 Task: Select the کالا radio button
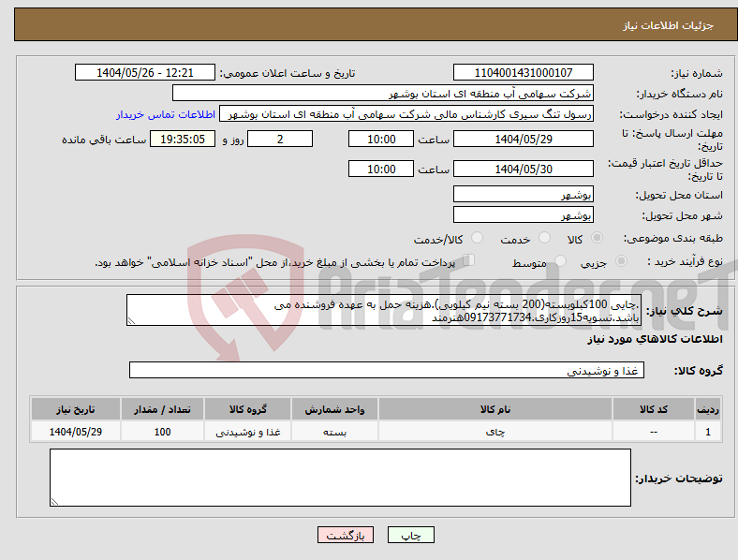pos(597,238)
